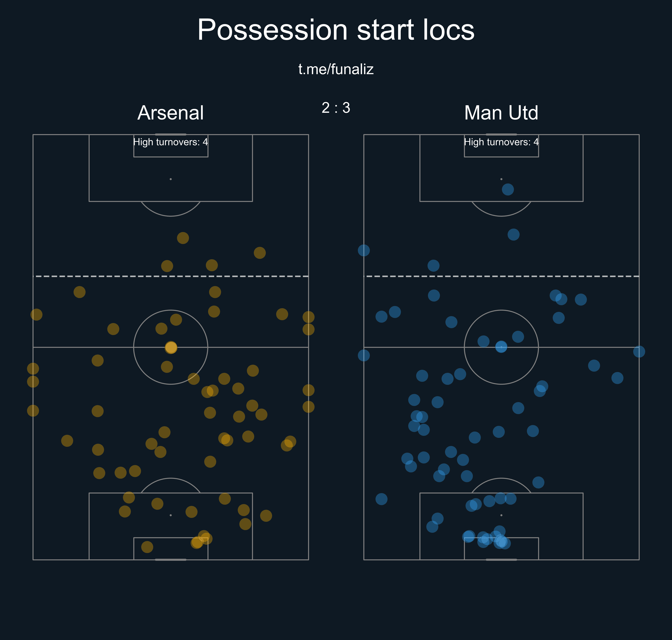The height and width of the screenshot is (640, 672).
Task: Click Man Utd's marker on the right touchline
Action: 639,351
